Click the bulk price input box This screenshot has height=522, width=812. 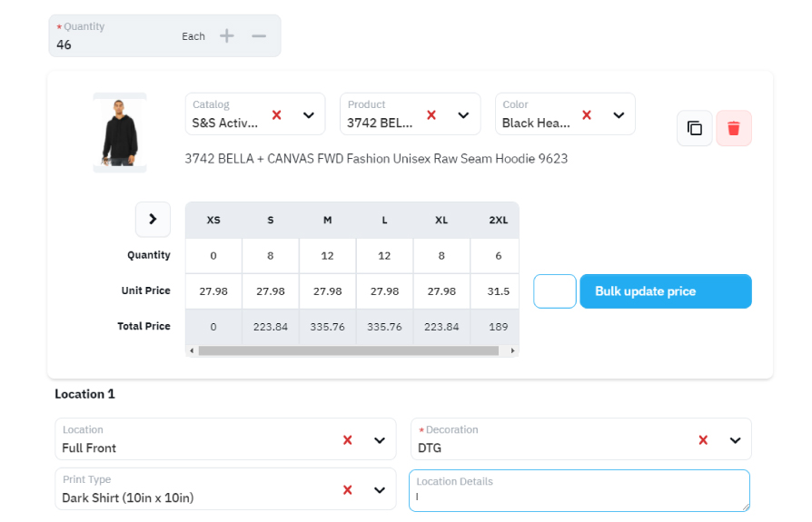click(x=554, y=291)
